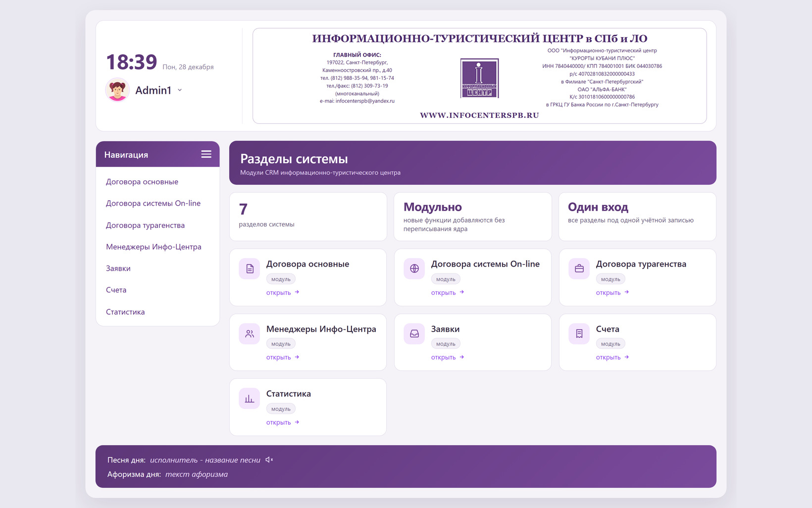
Task: Click the Admin1 user avatar
Action: tap(117, 90)
